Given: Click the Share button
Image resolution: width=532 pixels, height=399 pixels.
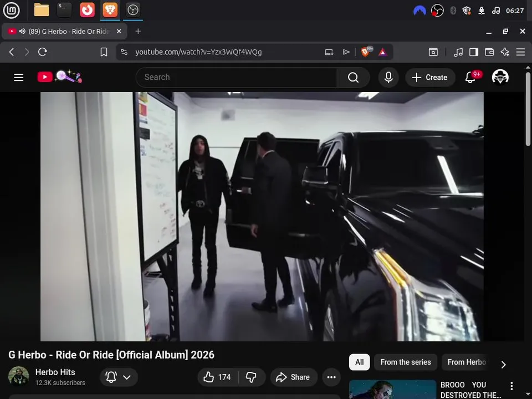Looking at the screenshot, I should coord(294,377).
